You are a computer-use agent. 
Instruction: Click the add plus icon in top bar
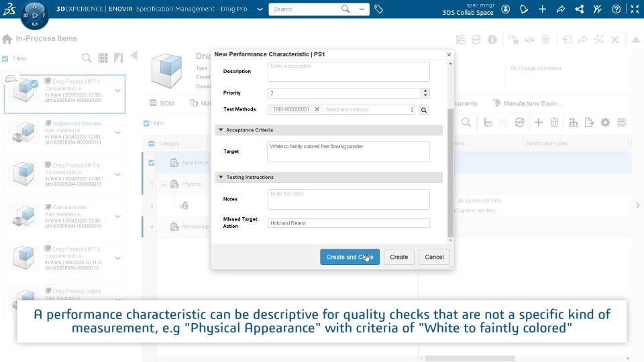pos(542,9)
